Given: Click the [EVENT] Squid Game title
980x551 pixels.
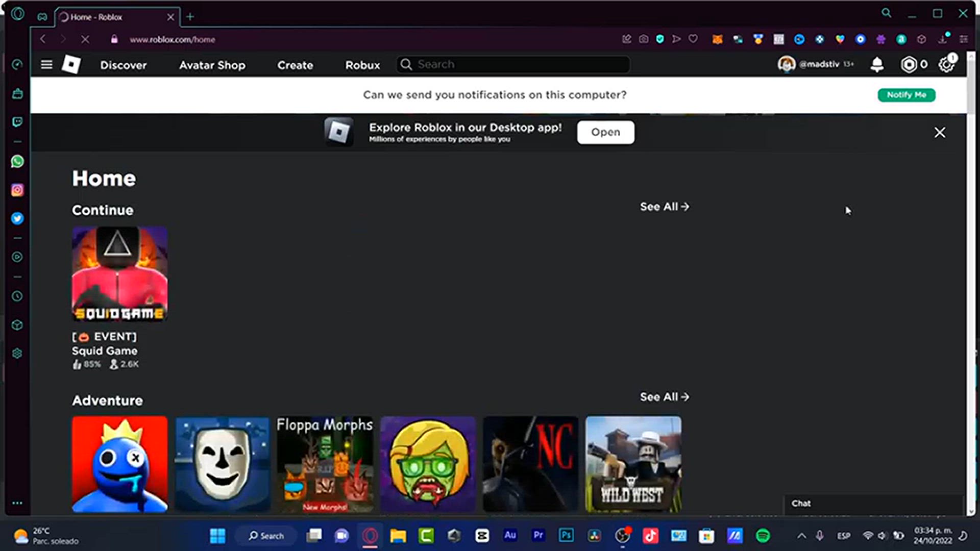Looking at the screenshot, I should coord(105,344).
